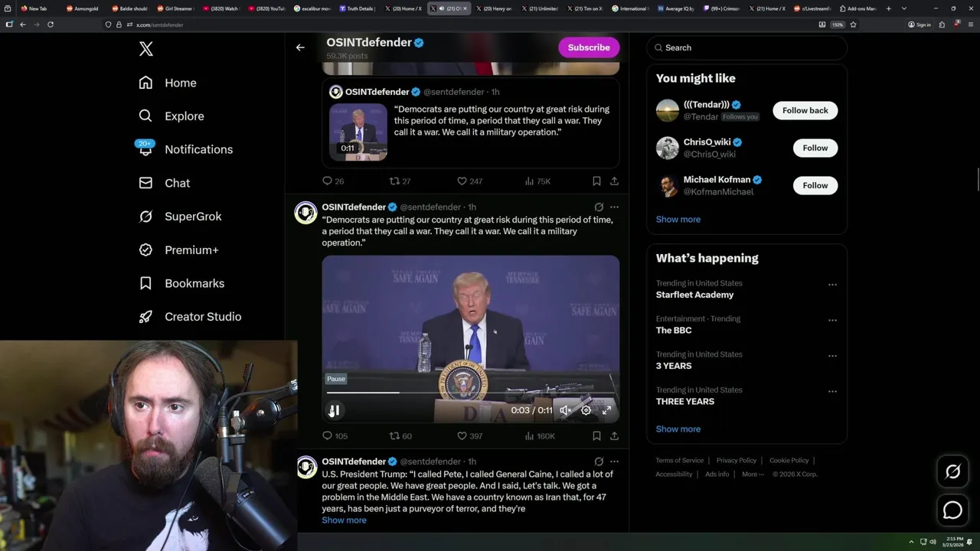This screenshot has width=980, height=551.
Task: Switch to the Add-ons Manager tab
Action: (x=857, y=8)
